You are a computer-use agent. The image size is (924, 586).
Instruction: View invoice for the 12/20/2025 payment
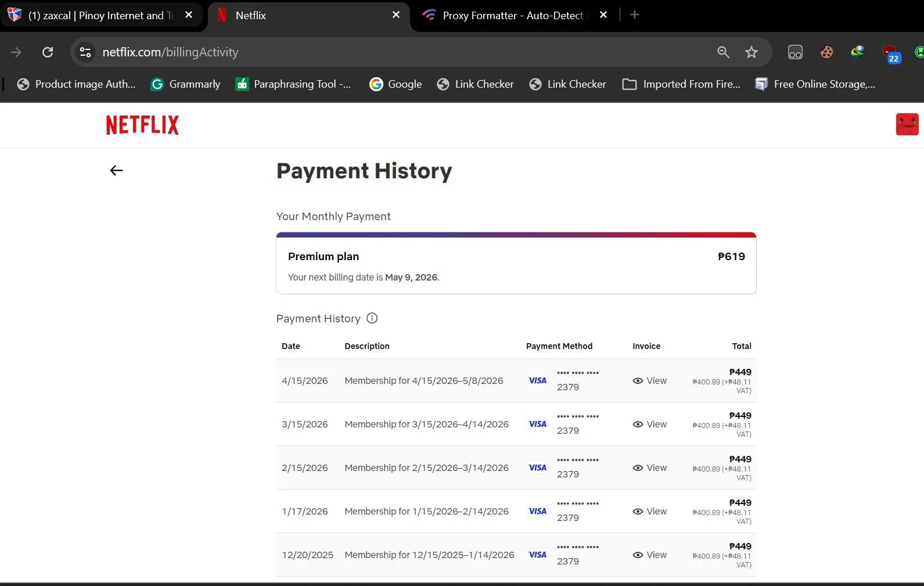(x=650, y=555)
